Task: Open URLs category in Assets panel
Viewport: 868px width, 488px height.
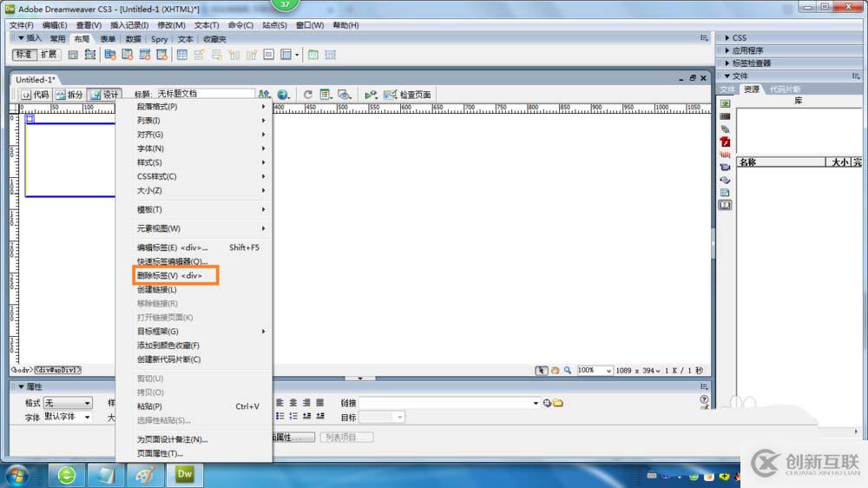Action: coord(725,129)
